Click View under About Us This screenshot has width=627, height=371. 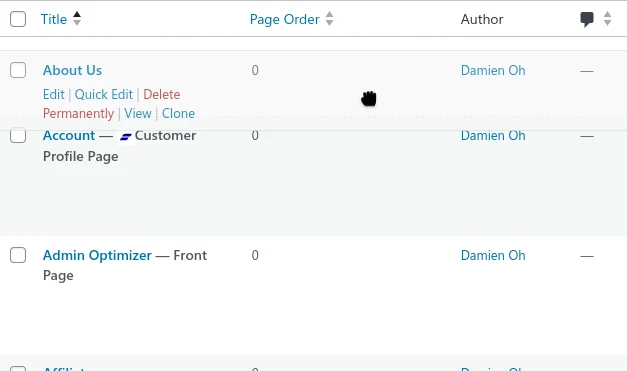(138, 114)
